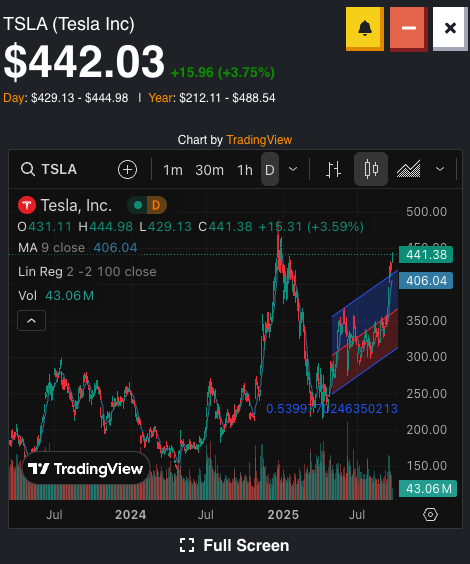This screenshot has width=470, height=564.
Task: Open TSLA symbol search
Action: pos(49,169)
